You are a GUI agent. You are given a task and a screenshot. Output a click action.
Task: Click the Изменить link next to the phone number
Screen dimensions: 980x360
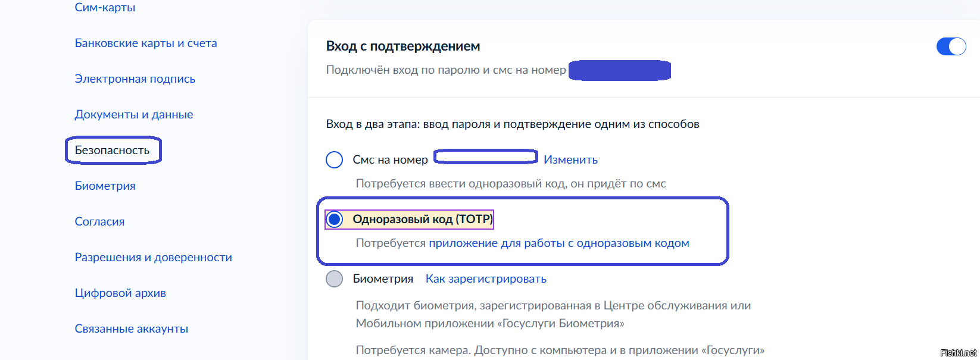[x=570, y=159]
